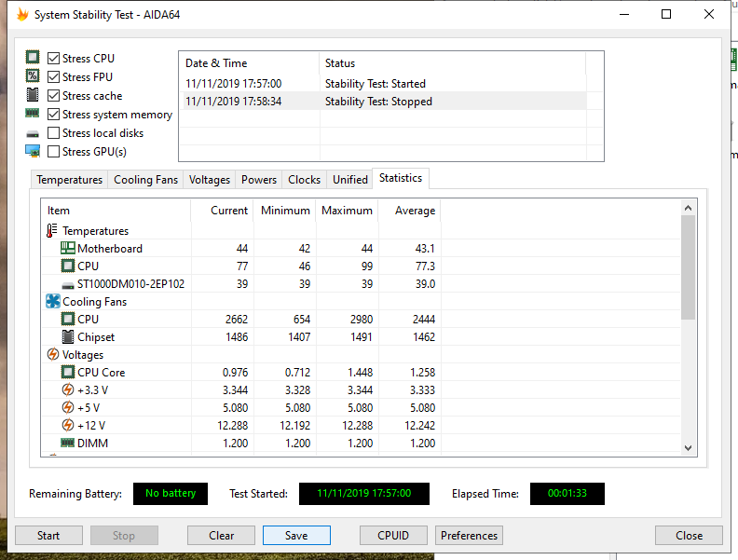
Task: Click the monitor icon beside Stress GPU(s)
Action: [33, 151]
